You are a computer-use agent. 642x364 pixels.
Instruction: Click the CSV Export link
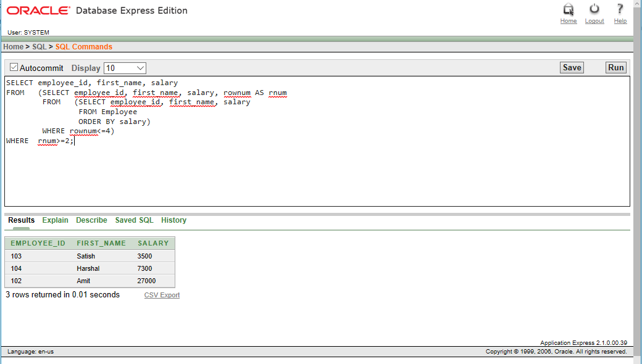[x=162, y=295]
